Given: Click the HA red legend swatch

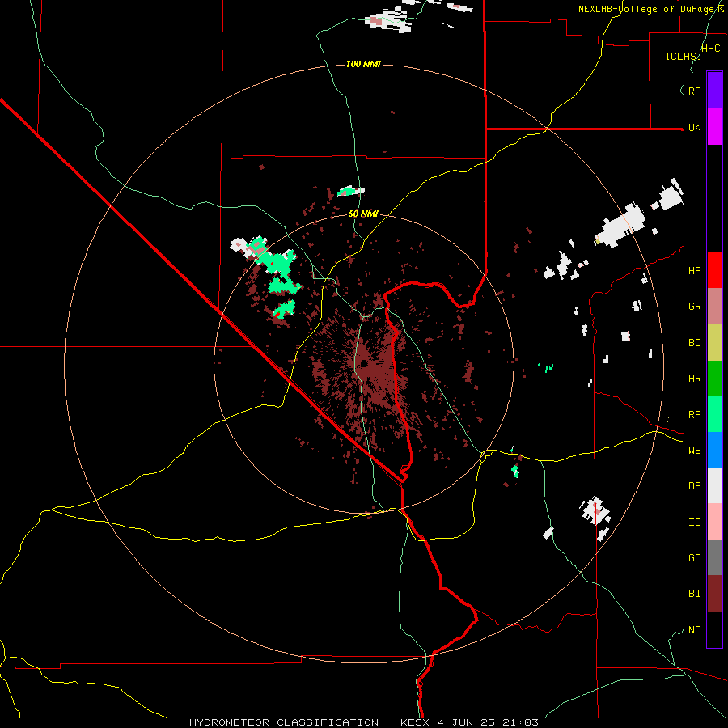Looking at the screenshot, I should 714,270.
